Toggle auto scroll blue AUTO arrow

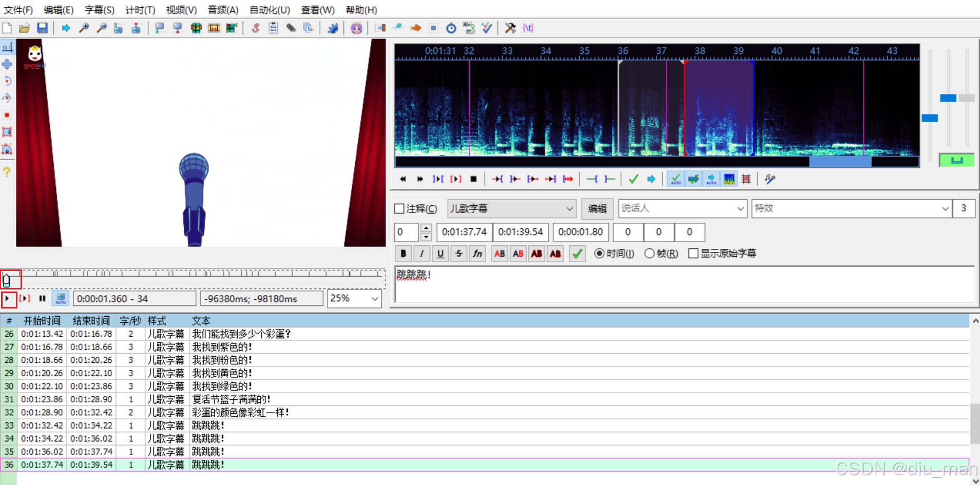711,179
